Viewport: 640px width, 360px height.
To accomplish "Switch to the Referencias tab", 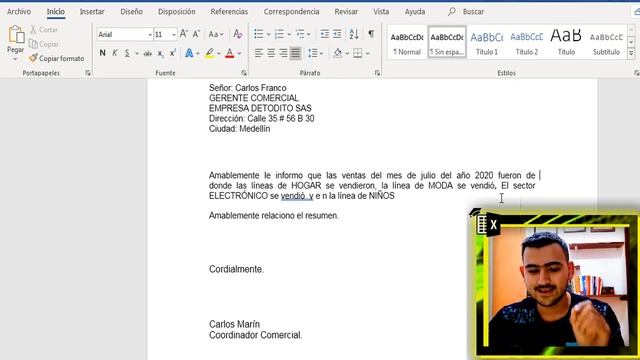I will [229, 11].
